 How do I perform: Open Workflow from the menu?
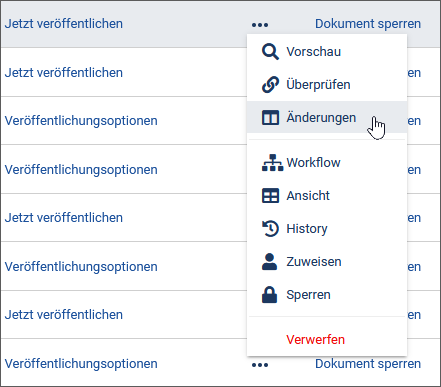coord(327,163)
